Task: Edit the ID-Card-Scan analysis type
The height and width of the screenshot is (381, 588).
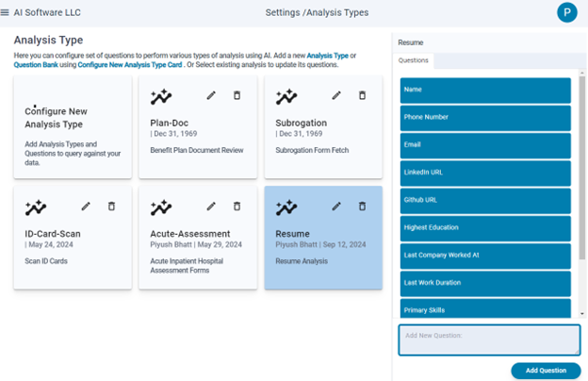Action: (x=86, y=207)
